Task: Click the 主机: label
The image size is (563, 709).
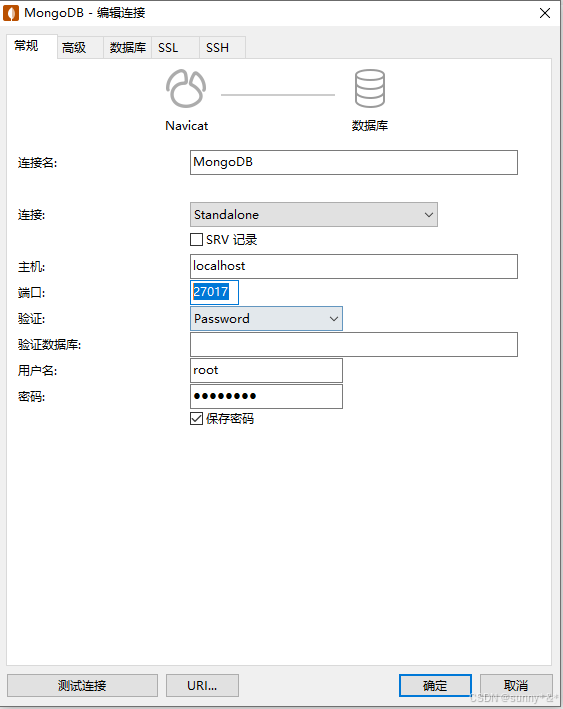Action: (31, 267)
